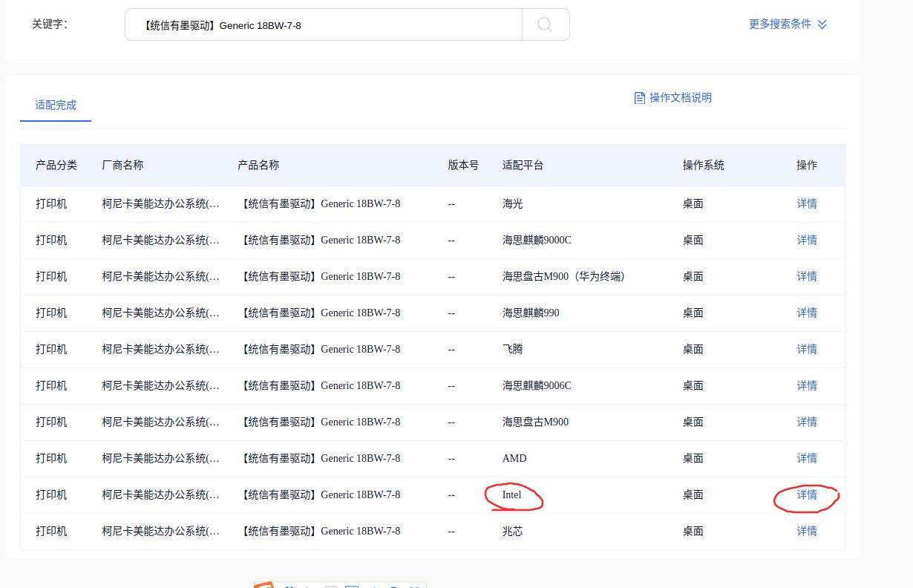Click the 操作系统 column header
This screenshot has height=588, width=913.
tap(704, 165)
